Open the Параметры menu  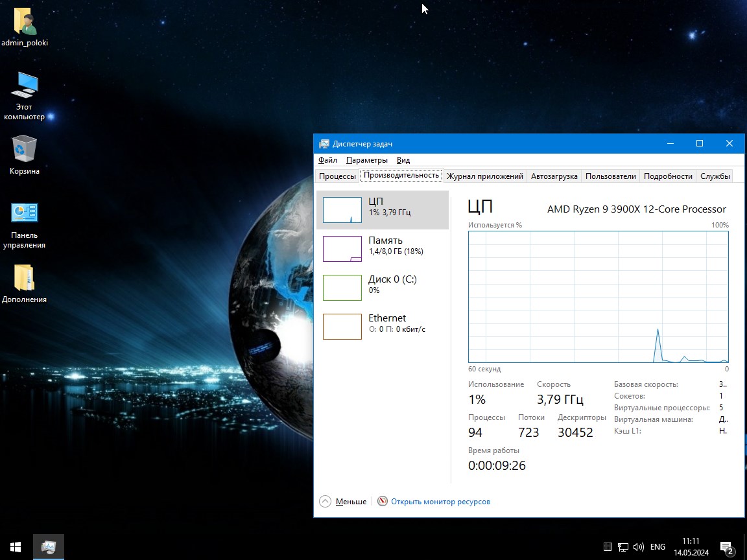coord(366,160)
